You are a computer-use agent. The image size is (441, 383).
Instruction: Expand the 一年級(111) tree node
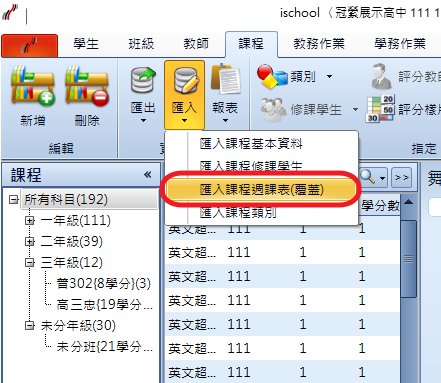point(30,220)
